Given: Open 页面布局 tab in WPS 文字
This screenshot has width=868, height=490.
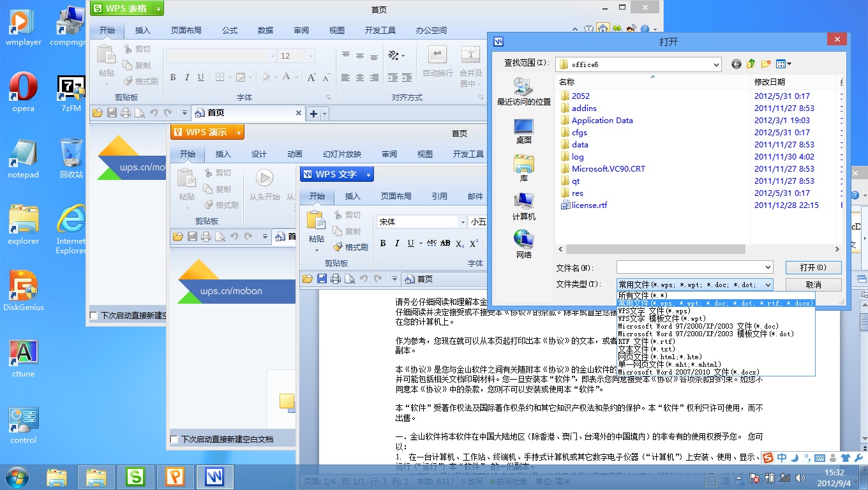Looking at the screenshot, I should point(396,197).
